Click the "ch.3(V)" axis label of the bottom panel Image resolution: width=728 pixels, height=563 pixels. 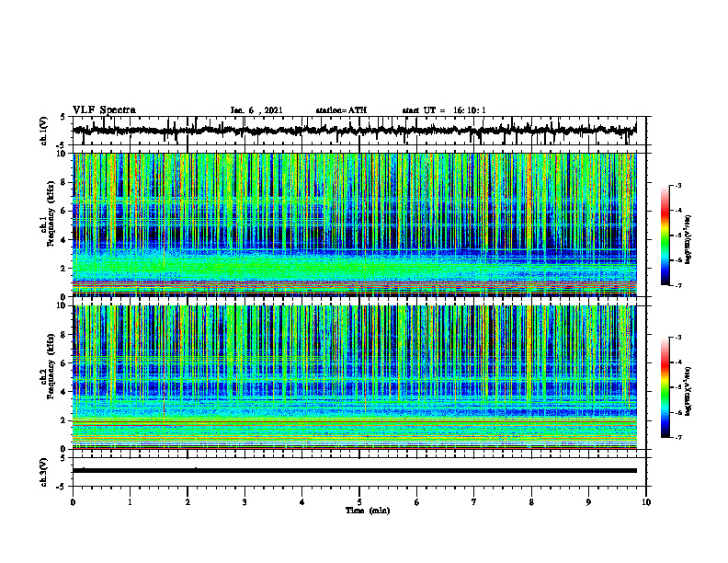[x=44, y=473]
